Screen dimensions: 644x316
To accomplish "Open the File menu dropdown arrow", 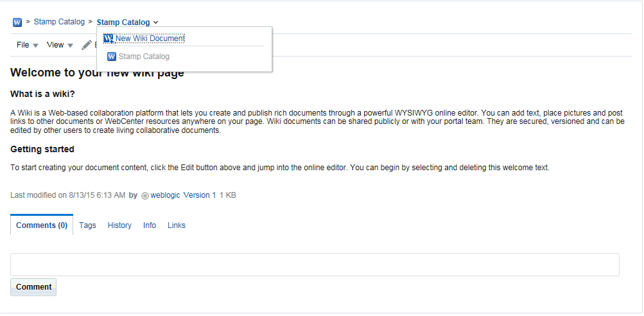I will tap(36, 46).
